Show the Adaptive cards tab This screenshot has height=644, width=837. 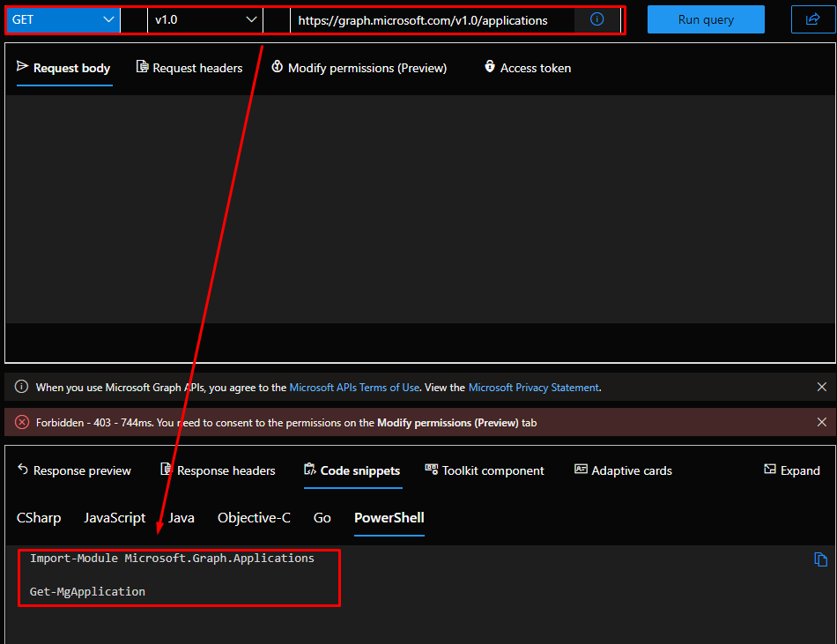click(623, 470)
